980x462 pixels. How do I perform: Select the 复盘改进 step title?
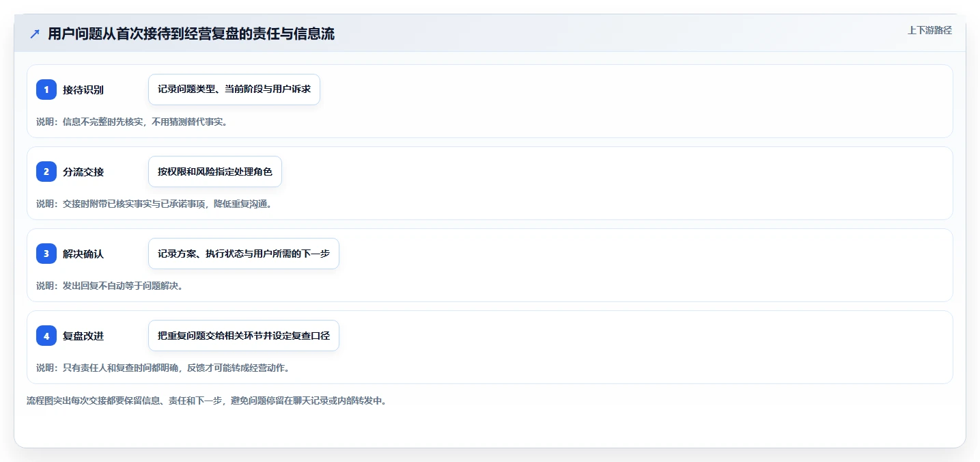83,336
